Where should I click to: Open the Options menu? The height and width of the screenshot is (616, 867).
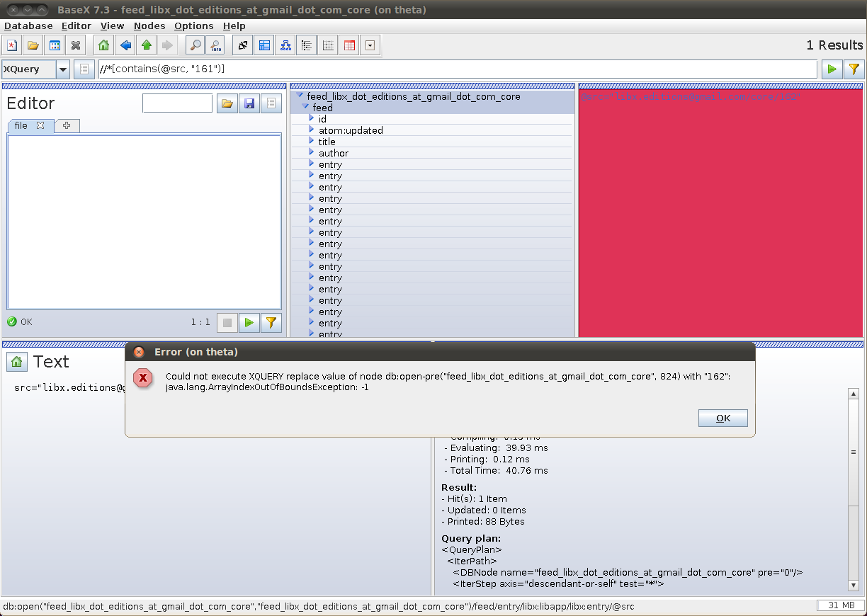(x=194, y=26)
